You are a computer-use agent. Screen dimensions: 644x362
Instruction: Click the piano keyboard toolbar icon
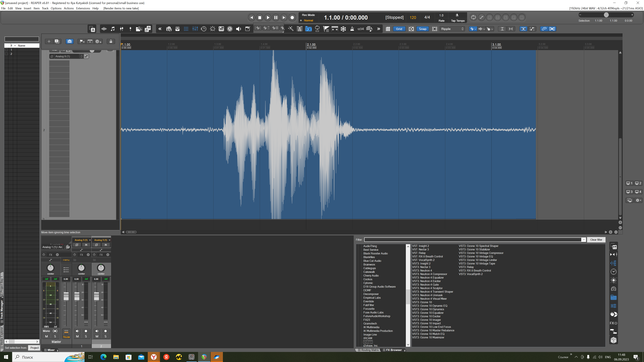pos(221,29)
